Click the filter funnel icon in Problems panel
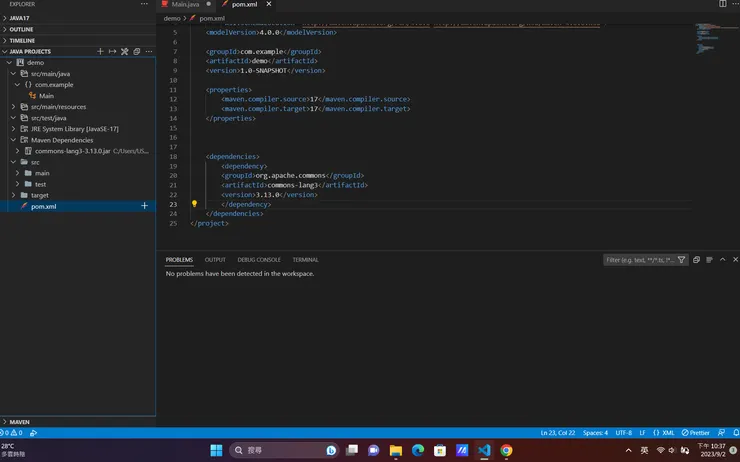 (681, 260)
